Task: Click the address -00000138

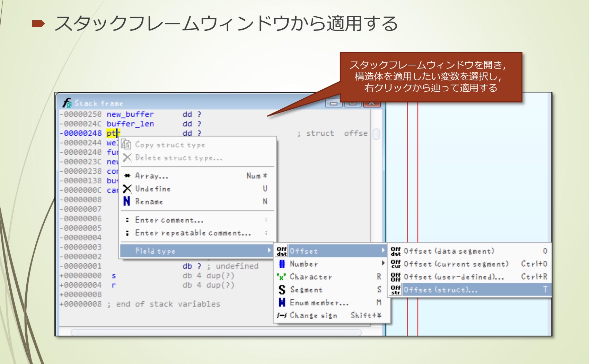Action: click(80, 181)
